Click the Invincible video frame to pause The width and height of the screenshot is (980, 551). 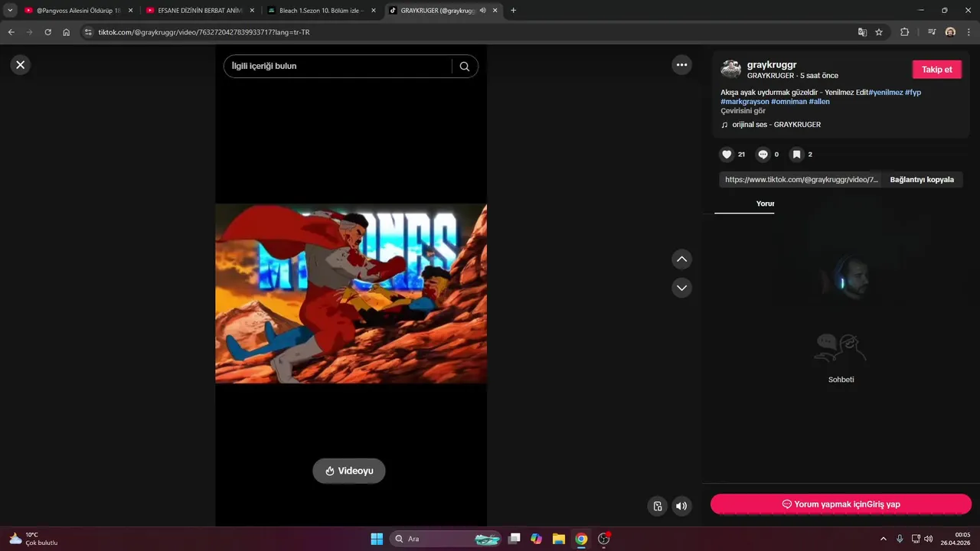click(x=351, y=293)
